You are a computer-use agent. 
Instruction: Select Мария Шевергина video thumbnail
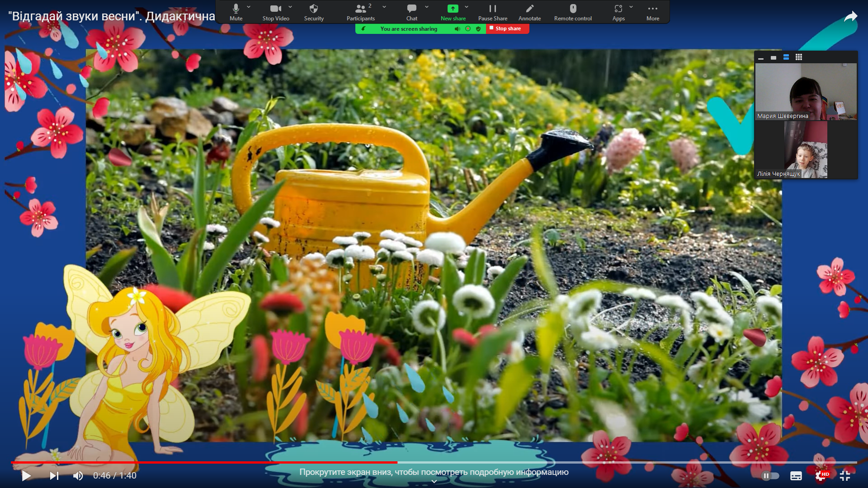click(806, 92)
